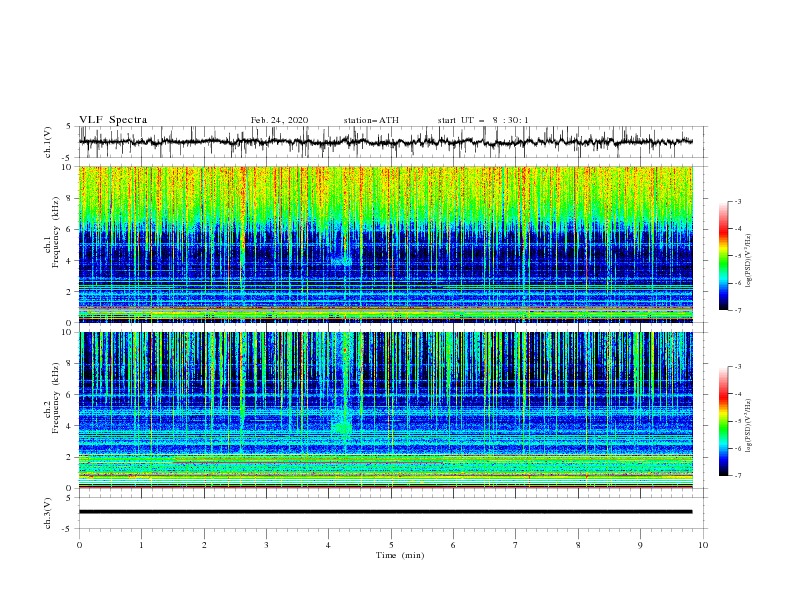Click tick label 7 on the Time (min) axis
The image size is (792, 612).
[516, 545]
